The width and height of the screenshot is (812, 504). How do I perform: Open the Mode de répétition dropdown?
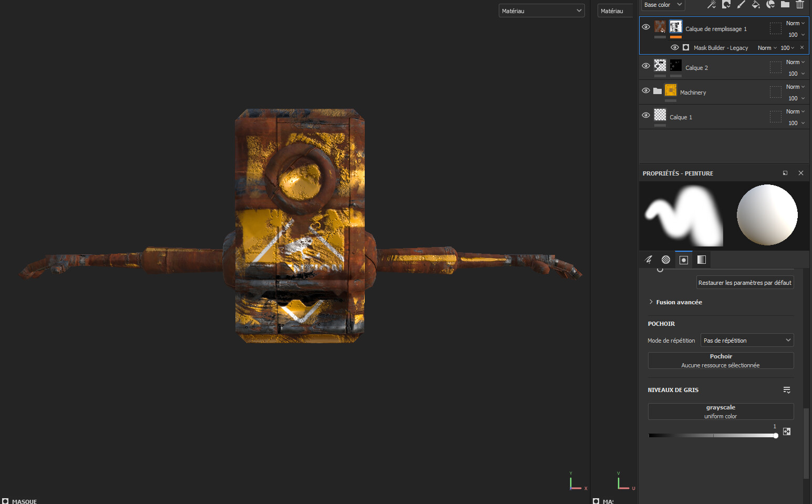(x=747, y=340)
